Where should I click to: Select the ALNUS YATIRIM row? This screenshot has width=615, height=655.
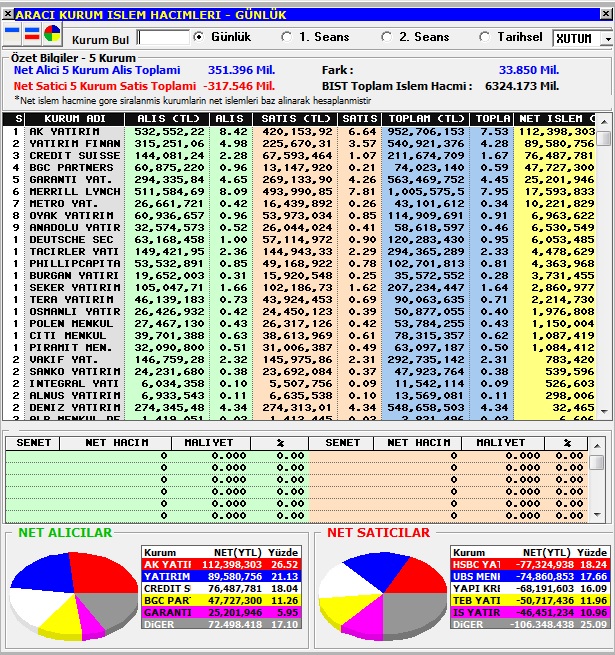click(x=299, y=396)
